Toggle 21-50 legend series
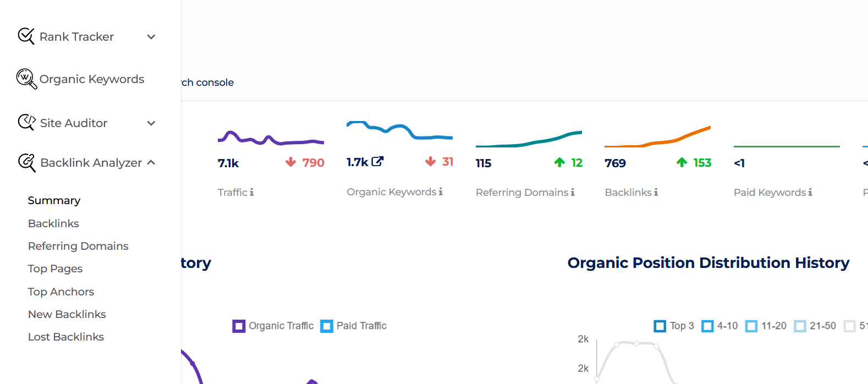Screen dimensions: 868x384 [800, 326]
